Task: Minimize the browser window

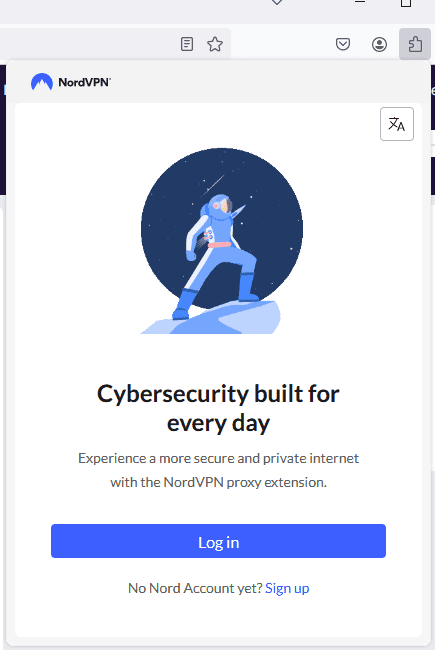Action: click(x=360, y=2)
